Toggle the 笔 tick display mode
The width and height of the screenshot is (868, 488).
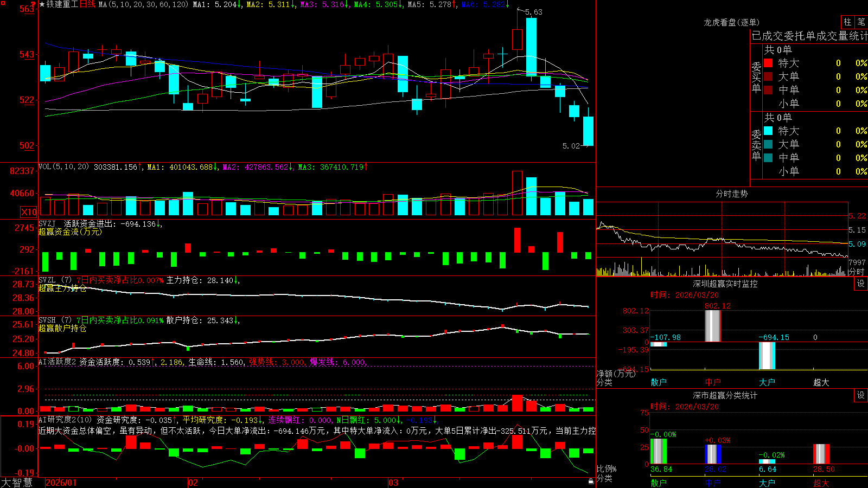pyautogui.click(x=861, y=22)
